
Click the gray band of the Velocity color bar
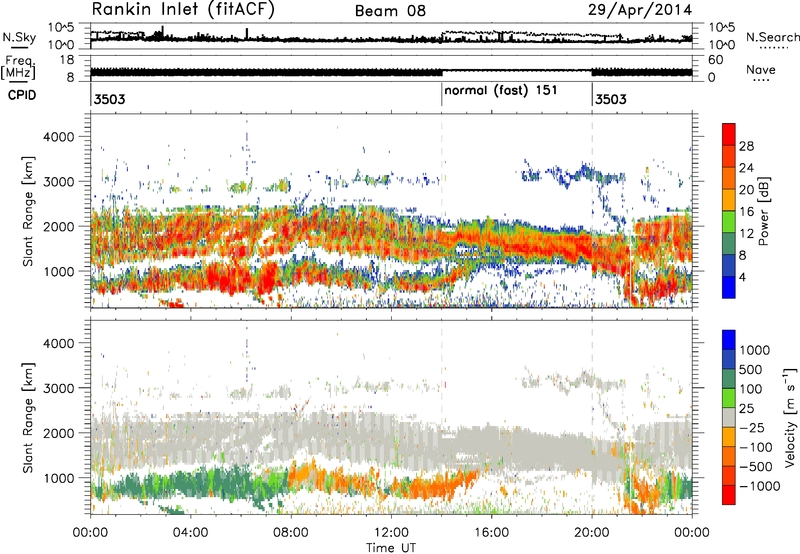pyautogui.click(x=729, y=417)
